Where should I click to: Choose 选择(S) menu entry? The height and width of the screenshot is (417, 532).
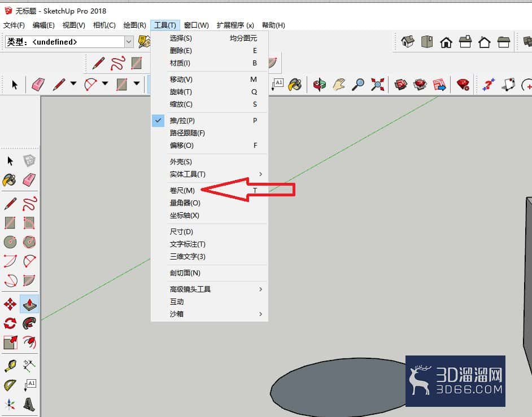pyautogui.click(x=210, y=38)
